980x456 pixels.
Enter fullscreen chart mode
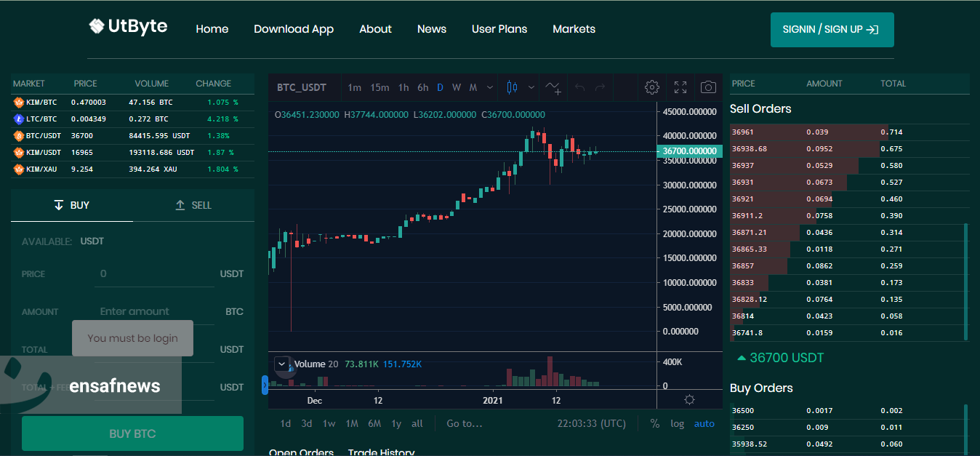pyautogui.click(x=680, y=87)
